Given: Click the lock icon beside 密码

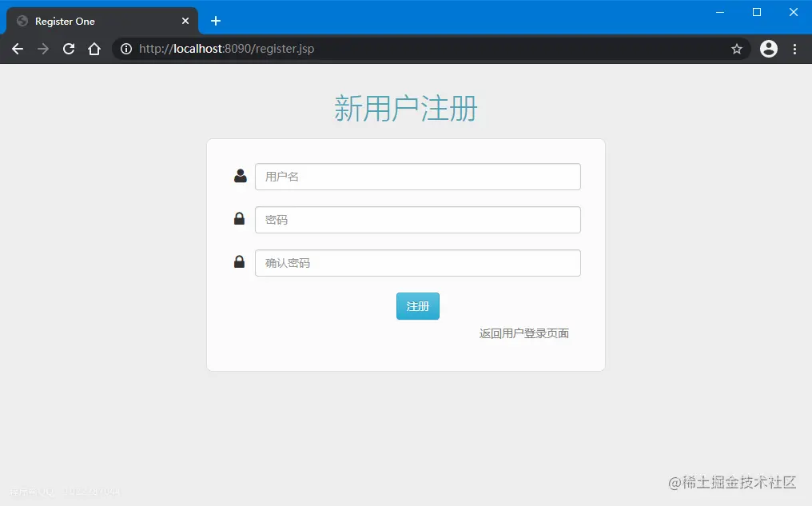Looking at the screenshot, I should click(x=239, y=218).
